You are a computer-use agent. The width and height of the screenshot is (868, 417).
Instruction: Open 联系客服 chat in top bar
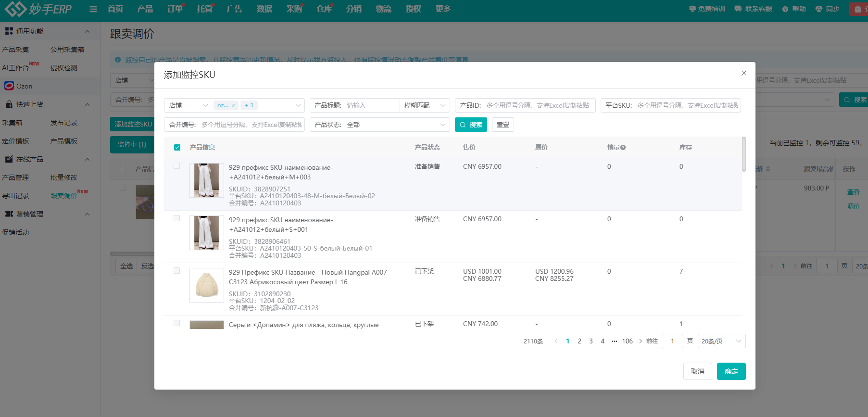(x=754, y=9)
